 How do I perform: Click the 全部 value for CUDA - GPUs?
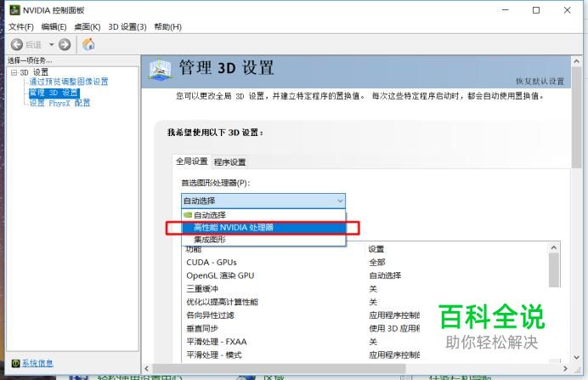(377, 262)
